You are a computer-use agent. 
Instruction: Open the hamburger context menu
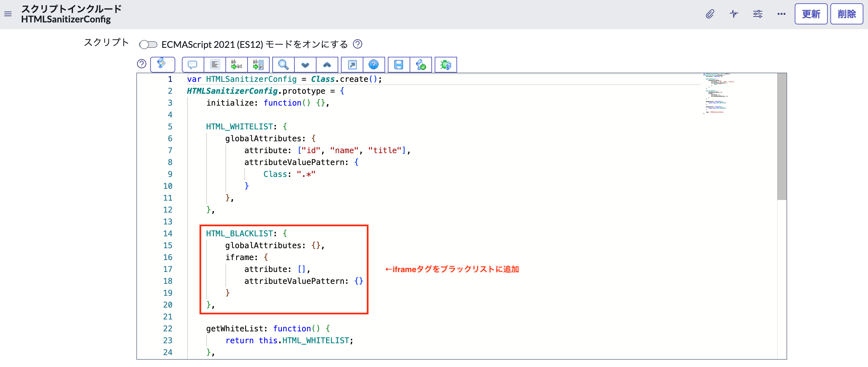(x=8, y=14)
